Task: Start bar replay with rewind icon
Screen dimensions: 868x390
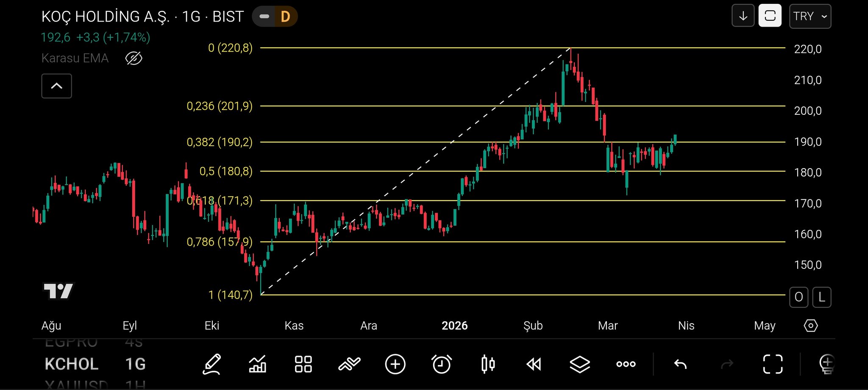Action: coord(534,364)
